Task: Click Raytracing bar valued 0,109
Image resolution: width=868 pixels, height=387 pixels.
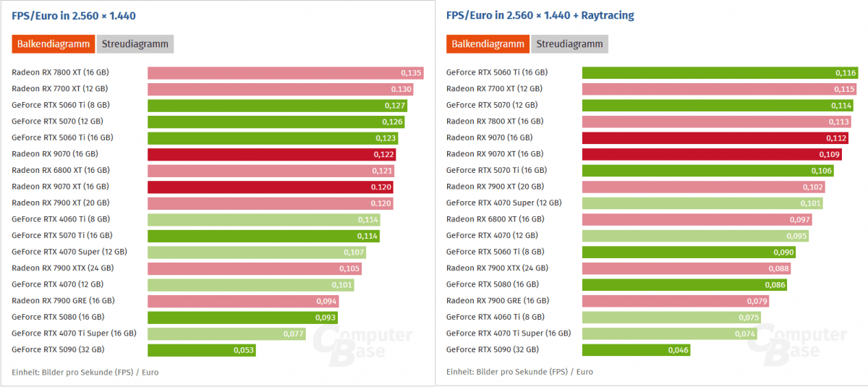Action: (712, 154)
